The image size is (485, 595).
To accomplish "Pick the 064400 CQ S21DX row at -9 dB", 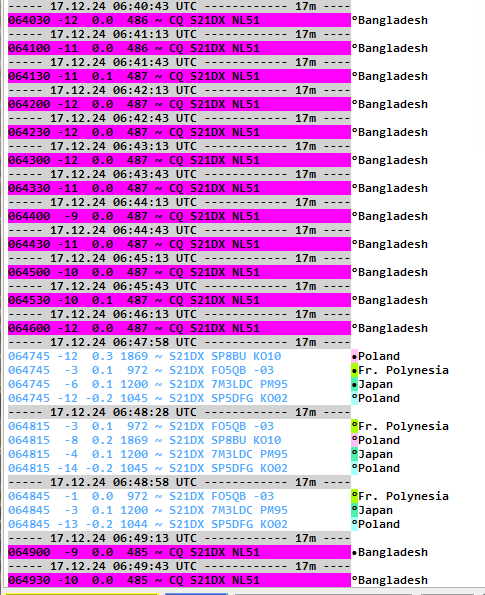I will [x=179, y=216].
